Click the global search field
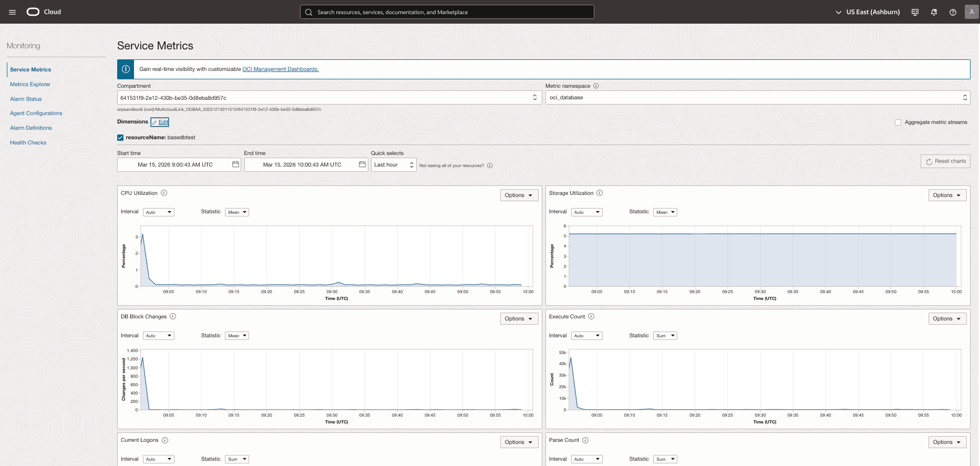The width and height of the screenshot is (980, 466). coord(447,12)
